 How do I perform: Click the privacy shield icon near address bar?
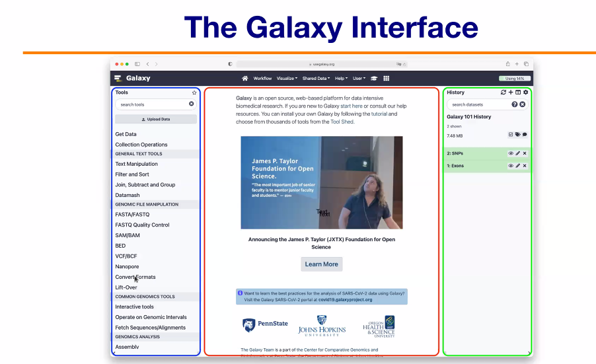(230, 64)
